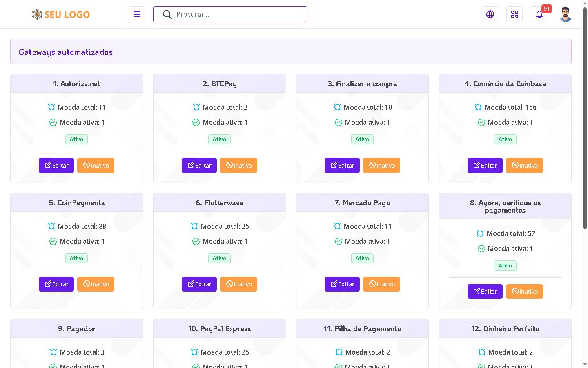Open the 9. Pagador card header

77,329
